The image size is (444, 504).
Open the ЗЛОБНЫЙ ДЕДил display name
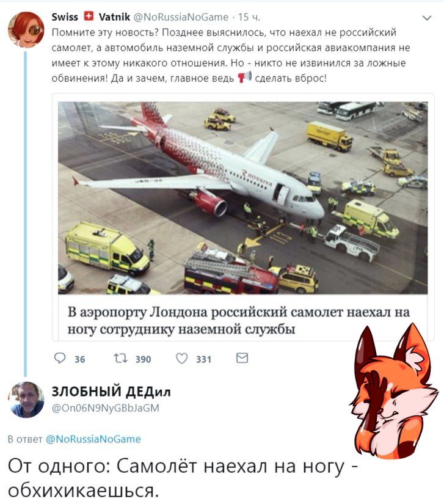pos(111,391)
